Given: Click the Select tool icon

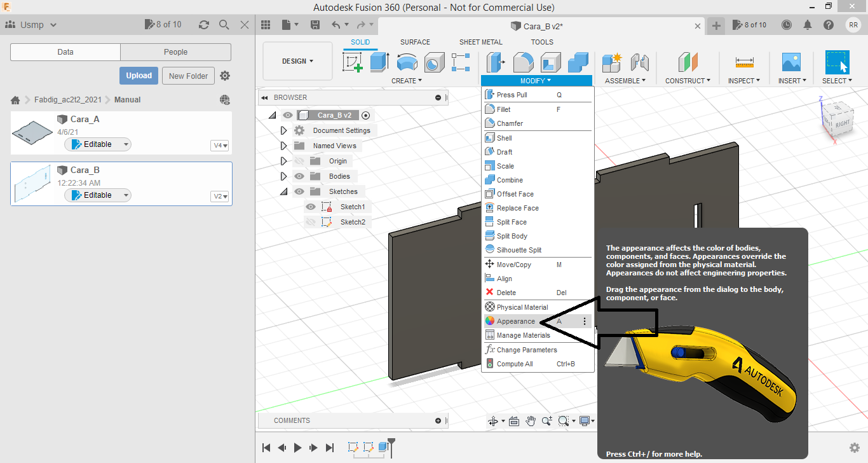Looking at the screenshot, I should pyautogui.click(x=837, y=62).
